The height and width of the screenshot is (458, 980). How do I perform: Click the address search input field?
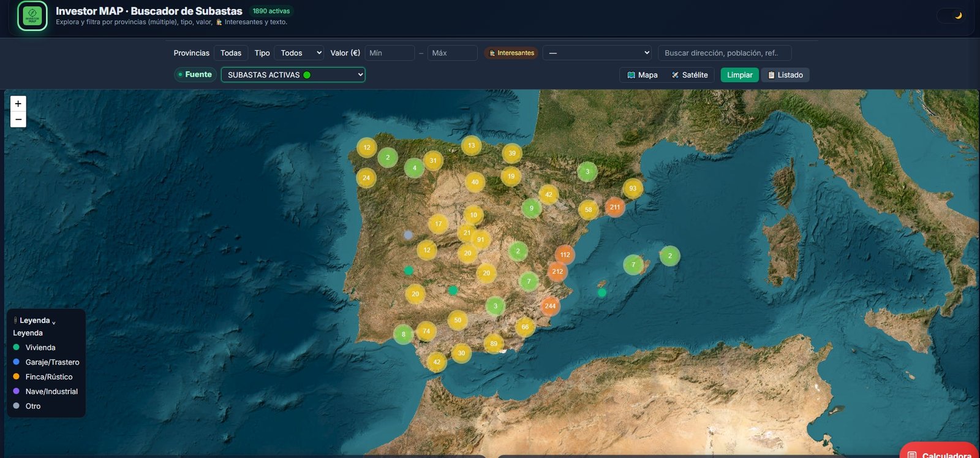coord(724,53)
